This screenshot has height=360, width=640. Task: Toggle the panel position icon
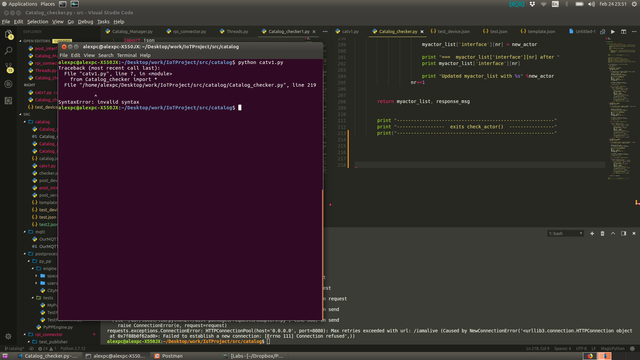point(623,233)
